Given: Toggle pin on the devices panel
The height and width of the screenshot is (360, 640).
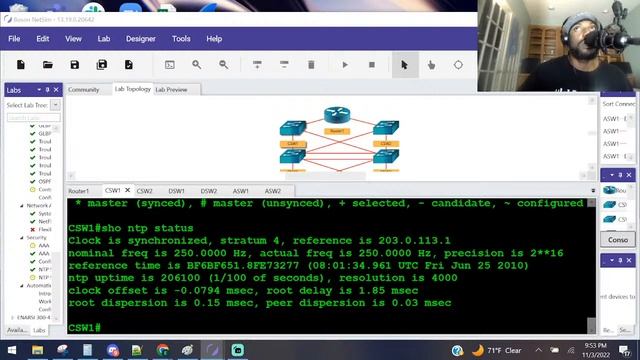Looking at the screenshot, I should click(x=620, y=175).
